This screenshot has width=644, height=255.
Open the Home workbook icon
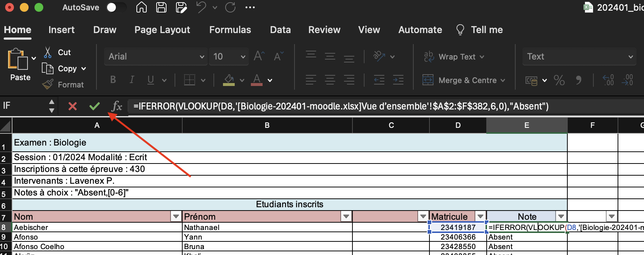pyautogui.click(x=141, y=7)
